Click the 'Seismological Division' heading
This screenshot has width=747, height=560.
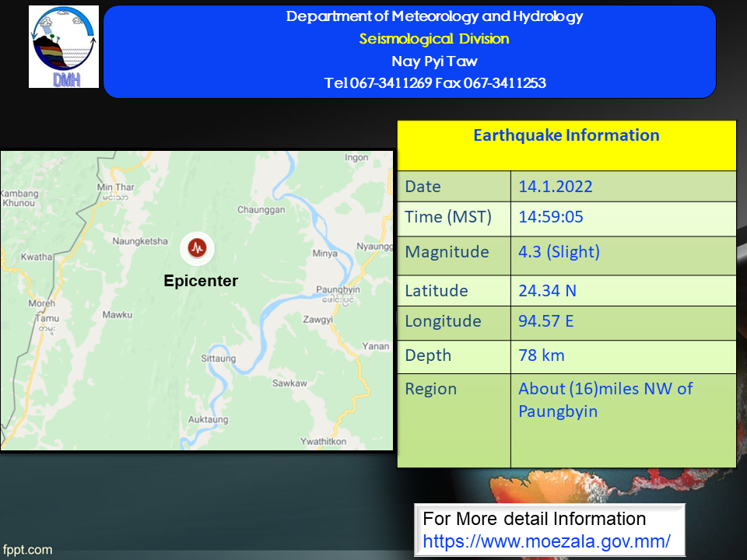(x=434, y=39)
